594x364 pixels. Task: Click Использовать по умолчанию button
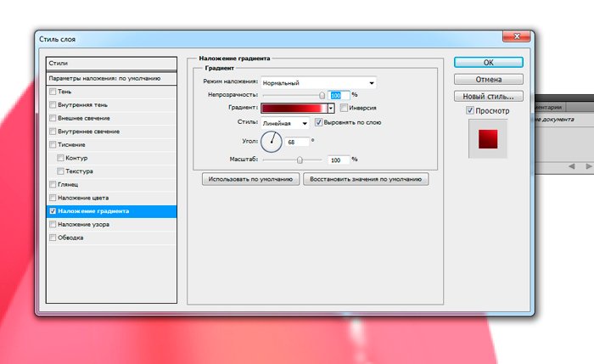tap(251, 179)
